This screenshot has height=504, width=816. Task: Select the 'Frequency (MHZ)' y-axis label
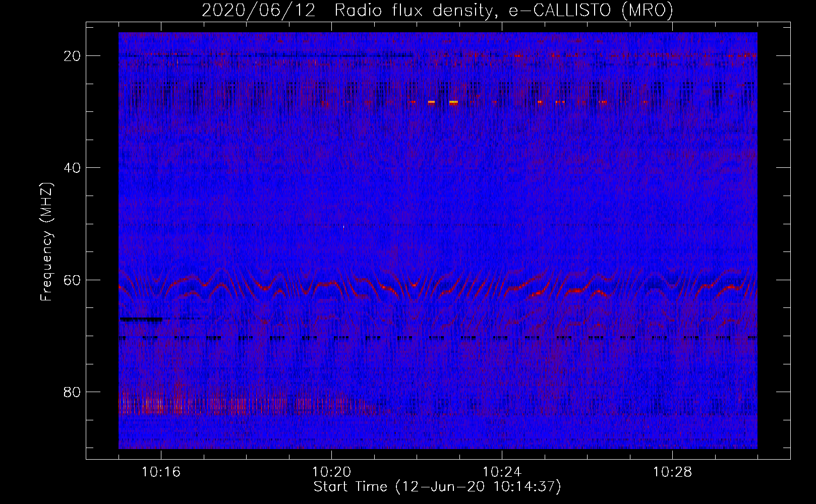point(46,241)
